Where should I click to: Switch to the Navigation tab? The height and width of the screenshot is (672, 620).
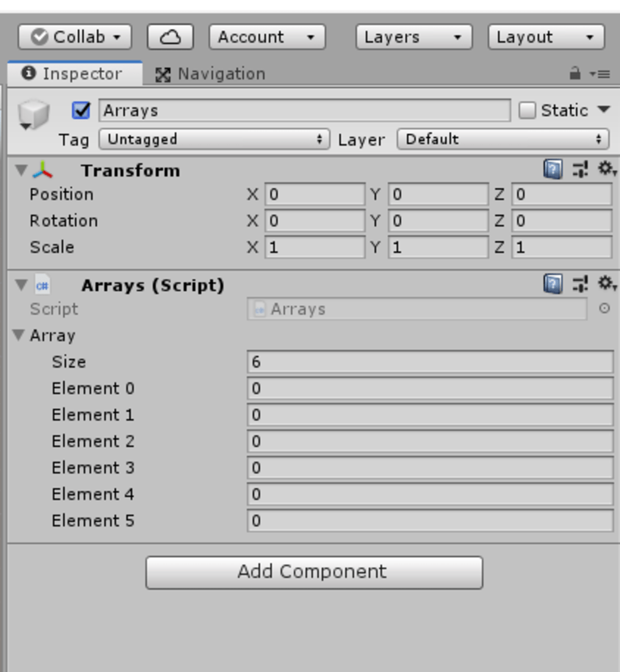(210, 74)
